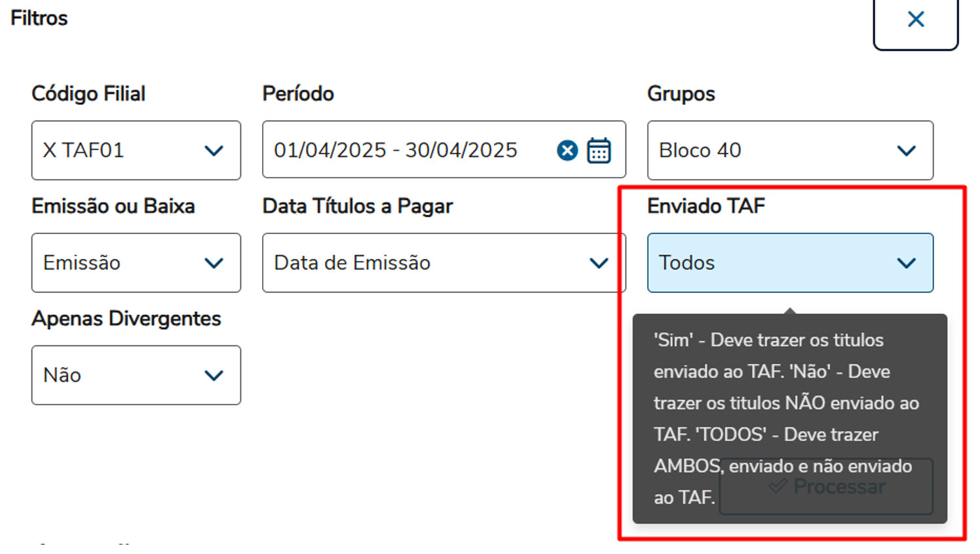This screenshot has height=554, width=980.
Task: Open the Emissão ou Baixa dropdown
Action: click(136, 263)
